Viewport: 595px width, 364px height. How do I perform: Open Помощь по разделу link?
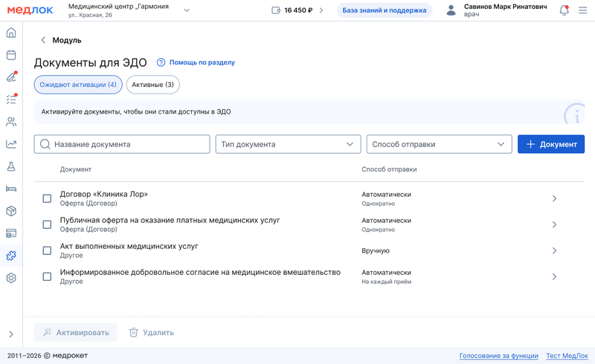pos(202,62)
